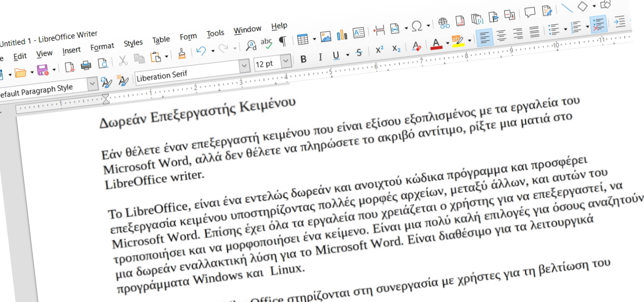Open the 12 pt font size dropdown

pyautogui.click(x=286, y=61)
